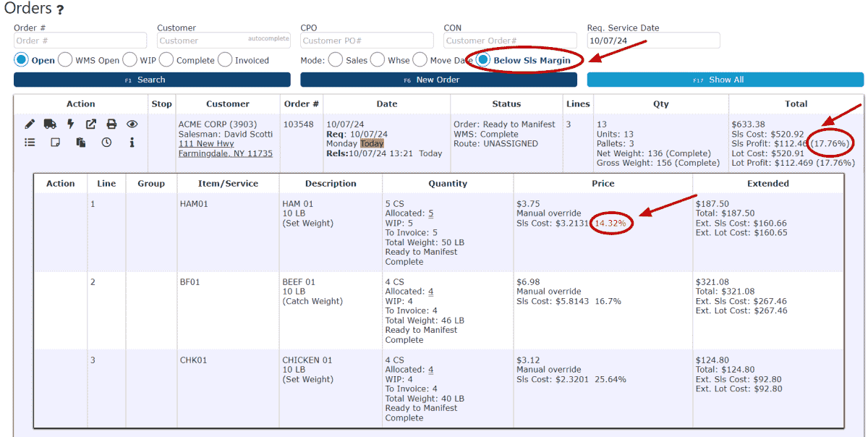
Task: Click item code CHK01
Action: coord(193,360)
